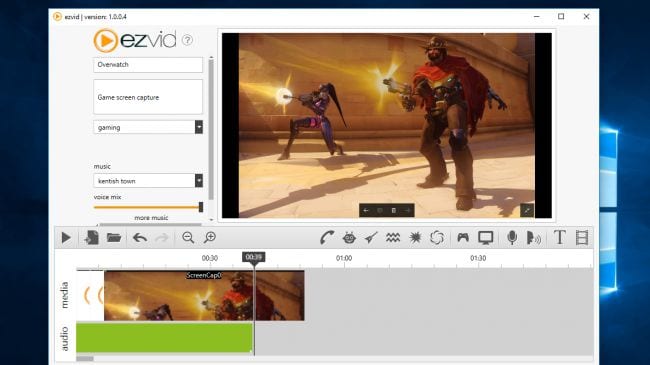The width and height of the screenshot is (650, 365).
Task: Click the microphone record voice icon
Action: [x=512, y=238]
